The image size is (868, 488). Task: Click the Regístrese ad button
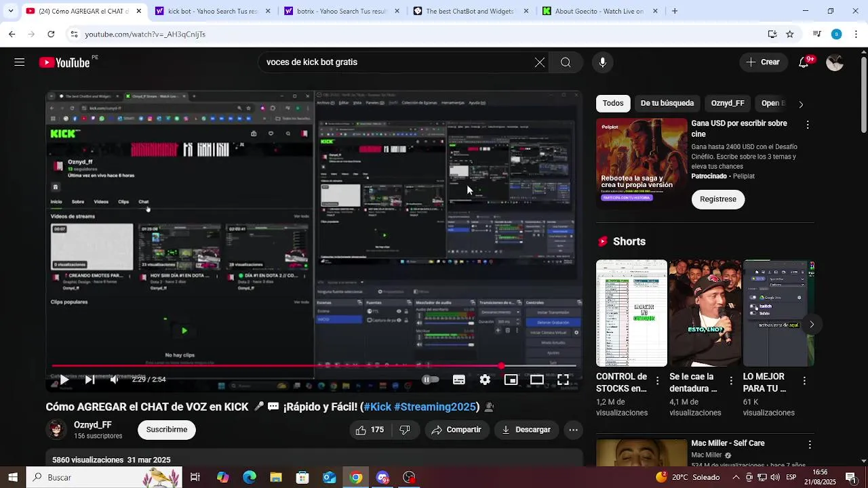[x=718, y=199]
